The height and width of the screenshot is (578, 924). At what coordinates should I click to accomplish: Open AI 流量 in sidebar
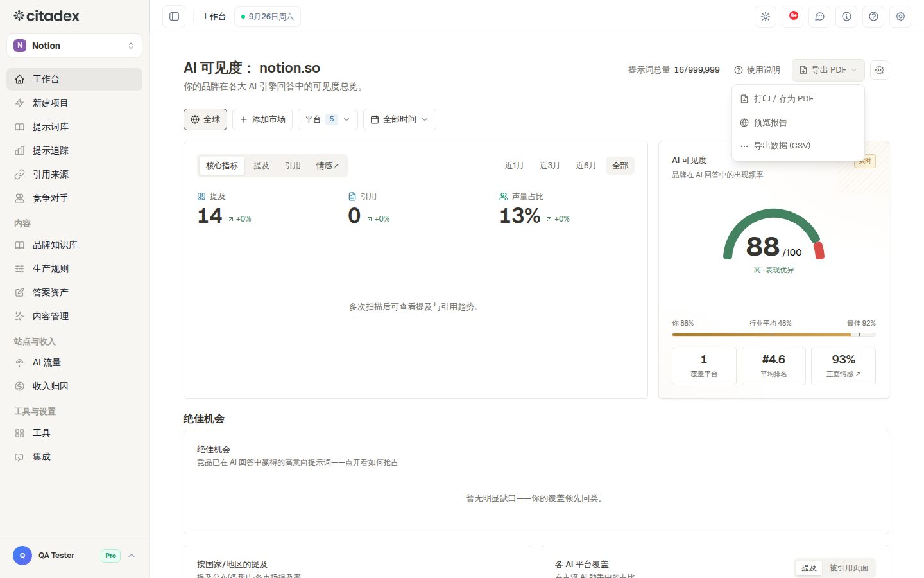click(74, 362)
